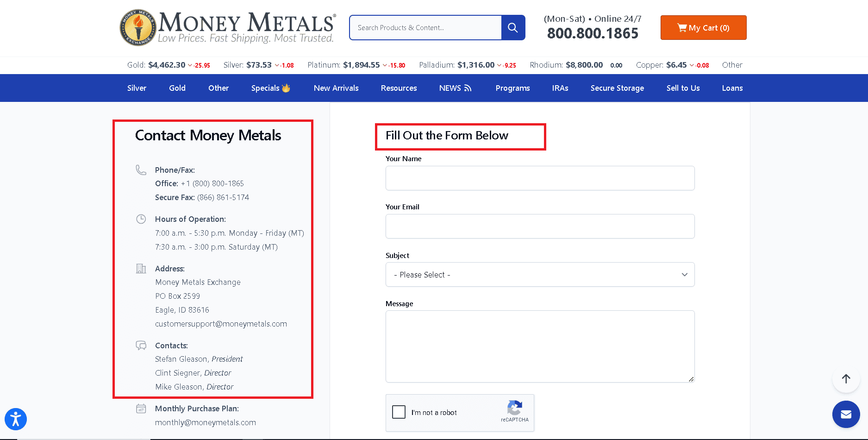This screenshot has width=868, height=440.
Task: Click the Contact Money Metals heading
Action: 208,135
